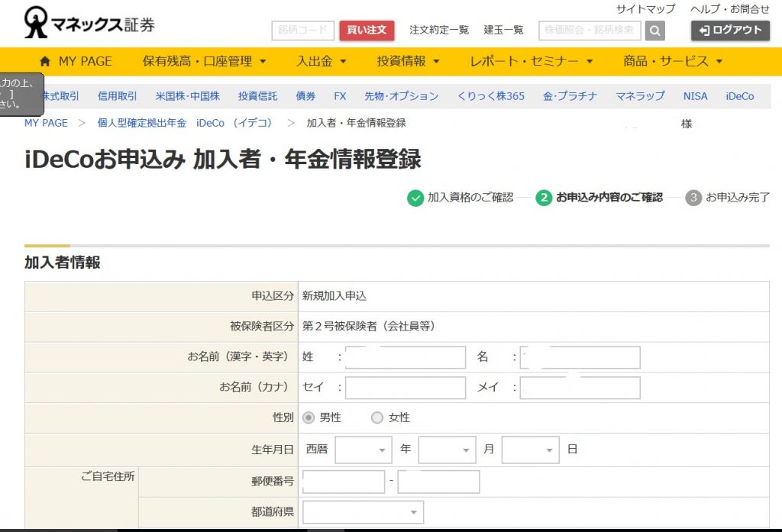782x532 pixels.
Task: Select the 女性 radio button
Action: point(377,418)
